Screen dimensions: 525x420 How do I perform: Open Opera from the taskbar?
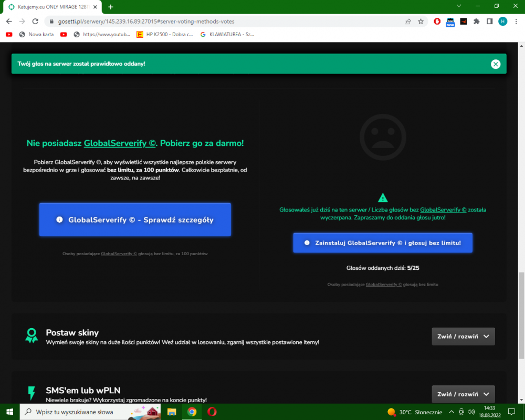212,412
